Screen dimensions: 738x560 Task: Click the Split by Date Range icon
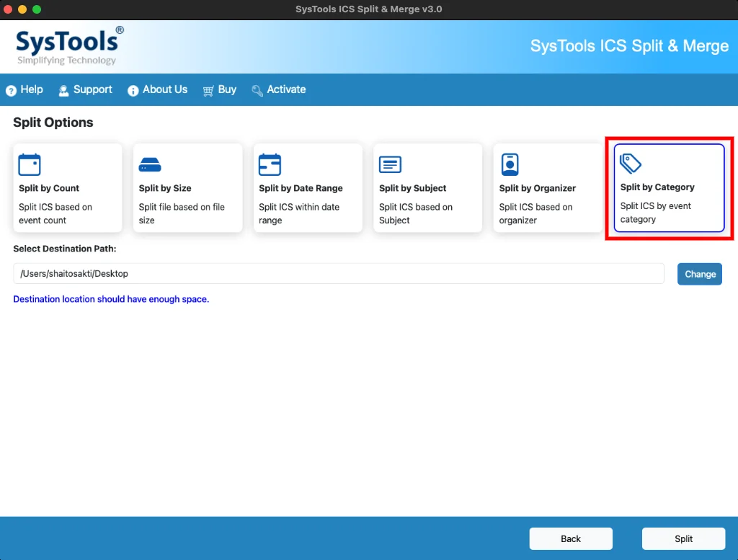pos(270,164)
